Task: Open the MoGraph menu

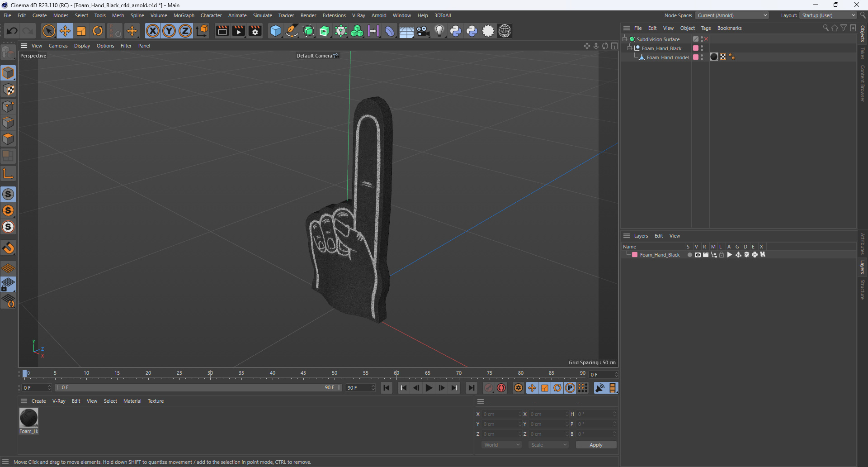Action: click(184, 15)
